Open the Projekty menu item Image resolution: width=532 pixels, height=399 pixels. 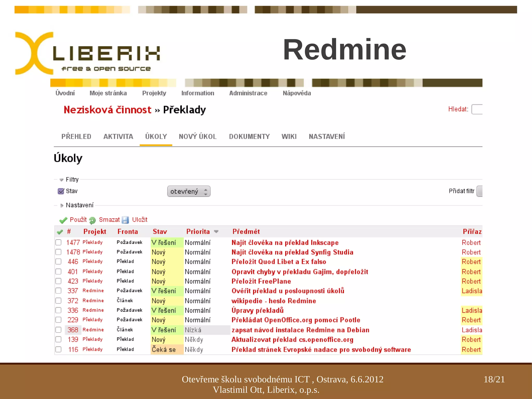[x=154, y=93]
